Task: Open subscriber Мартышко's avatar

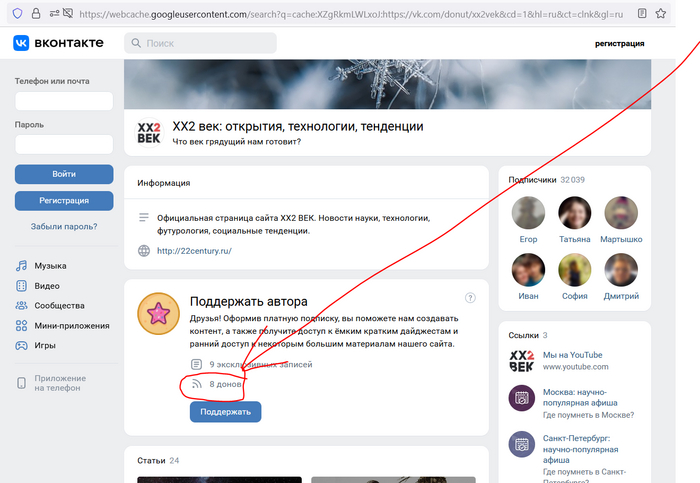Action: pos(621,212)
